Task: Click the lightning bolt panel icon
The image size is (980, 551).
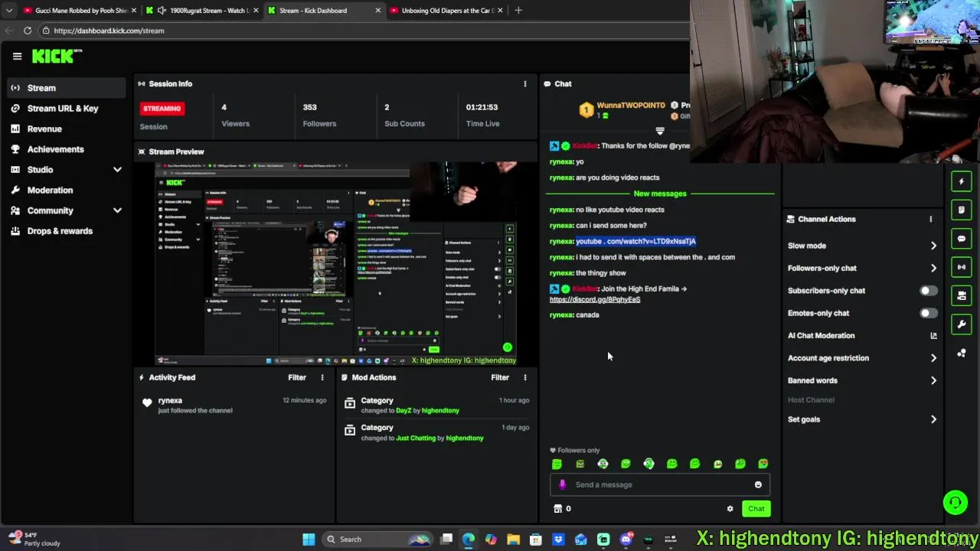Action: (962, 181)
